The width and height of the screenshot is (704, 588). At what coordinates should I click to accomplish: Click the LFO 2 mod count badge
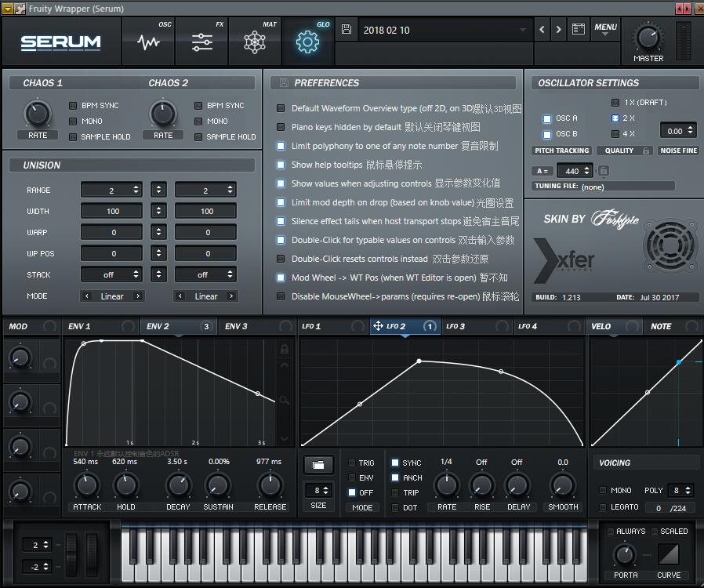[x=430, y=326]
